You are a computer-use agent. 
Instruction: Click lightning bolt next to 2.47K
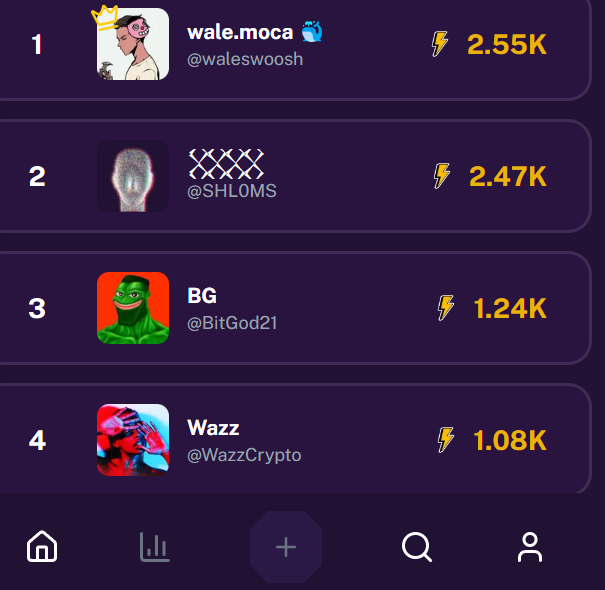(x=442, y=176)
